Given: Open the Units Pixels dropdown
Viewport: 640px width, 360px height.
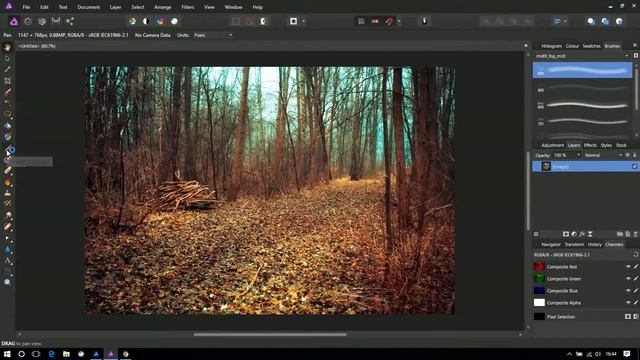Looking at the screenshot, I should tap(213, 35).
